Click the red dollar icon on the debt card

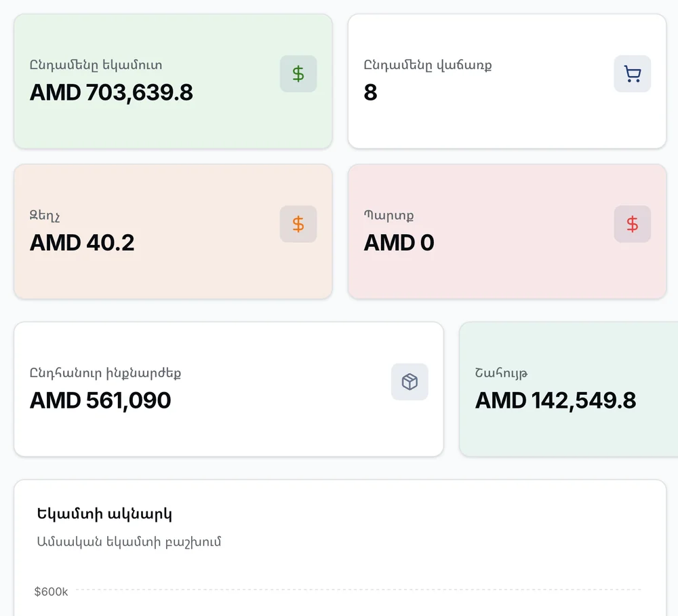[632, 224]
